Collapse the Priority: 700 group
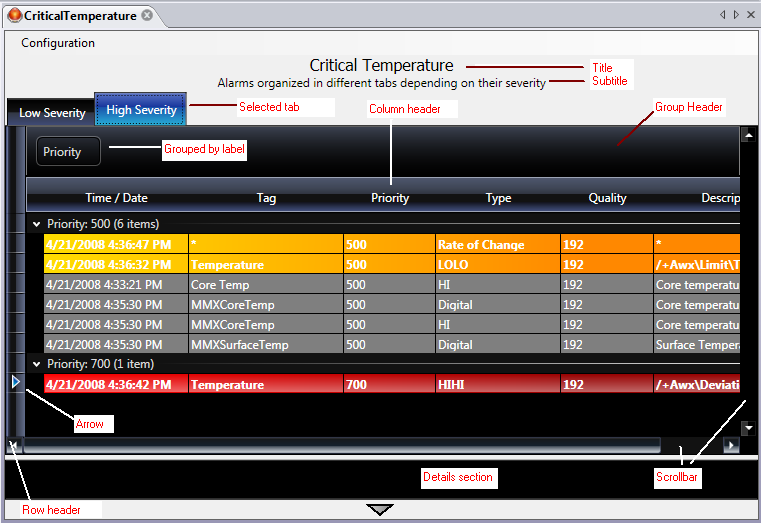Screen dimensions: 761x523 [x=37, y=365]
